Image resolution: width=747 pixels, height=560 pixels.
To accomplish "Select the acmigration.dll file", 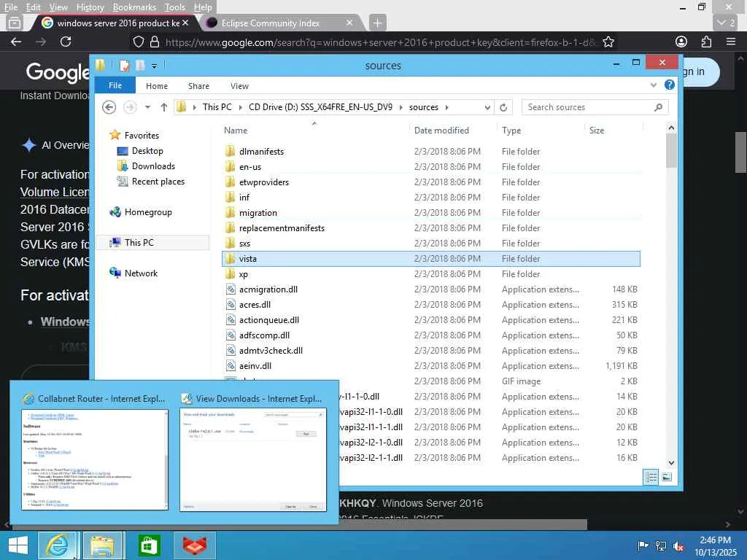I will [x=268, y=289].
